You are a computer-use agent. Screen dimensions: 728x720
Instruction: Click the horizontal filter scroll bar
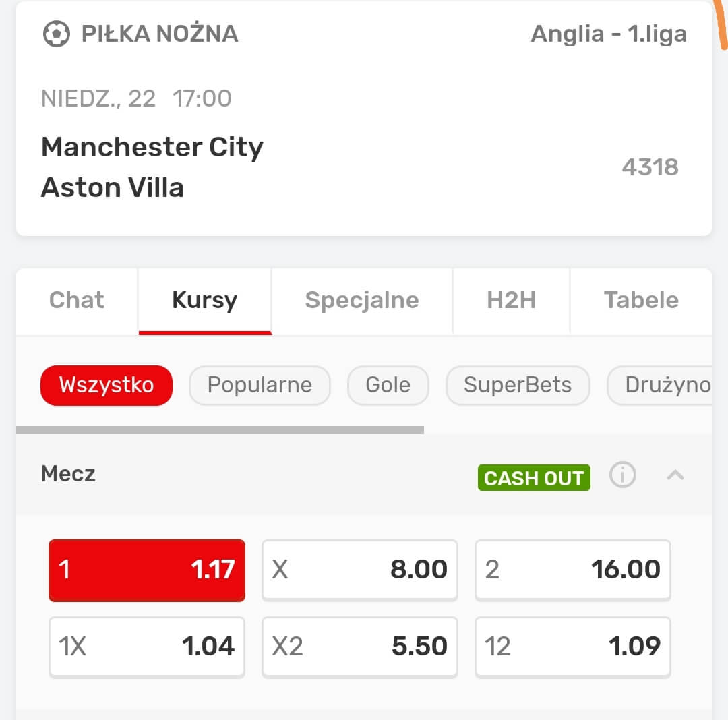(x=220, y=430)
